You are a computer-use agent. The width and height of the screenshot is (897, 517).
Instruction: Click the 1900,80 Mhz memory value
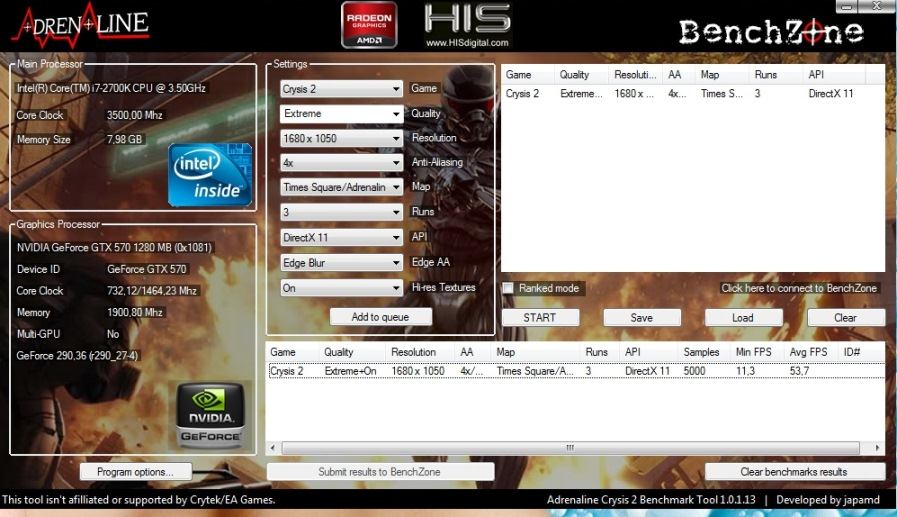pyautogui.click(x=134, y=313)
